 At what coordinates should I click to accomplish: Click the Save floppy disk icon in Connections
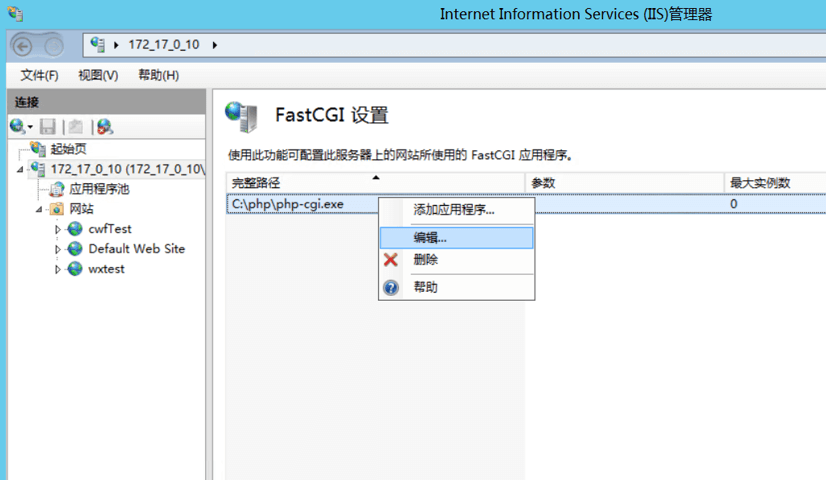click(47, 126)
